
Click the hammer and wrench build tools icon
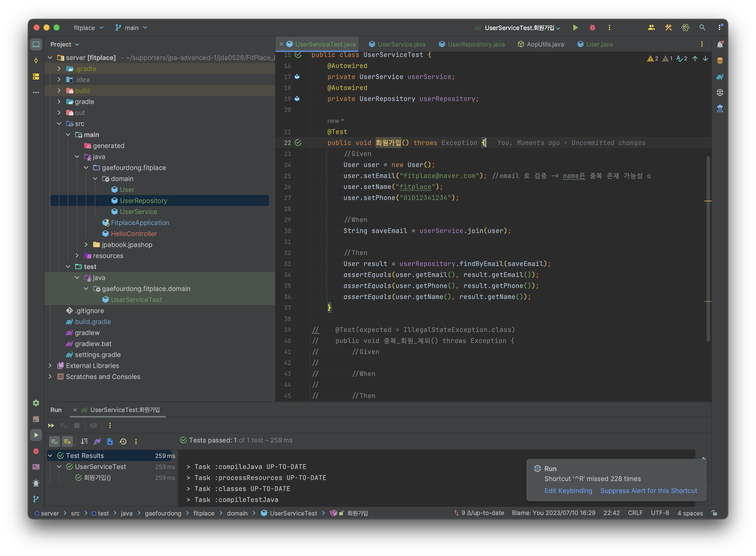coord(668,27)
